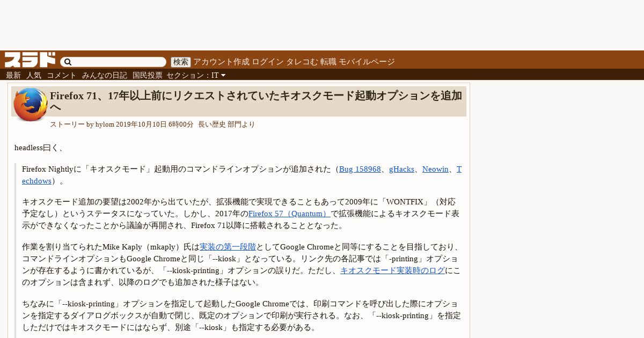644x338 pixels.
Task: Open the Neowin source link
Action: [x=435, y=169]
